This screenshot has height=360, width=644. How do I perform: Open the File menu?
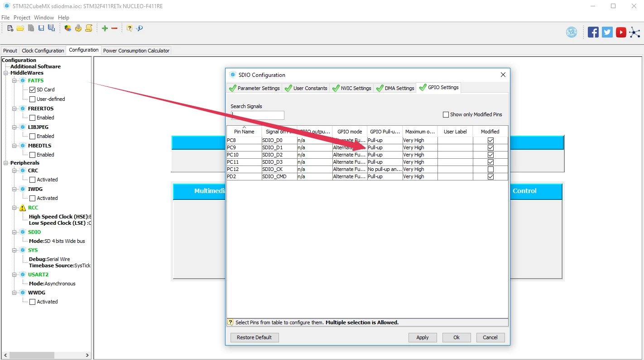tap(5, 17)
